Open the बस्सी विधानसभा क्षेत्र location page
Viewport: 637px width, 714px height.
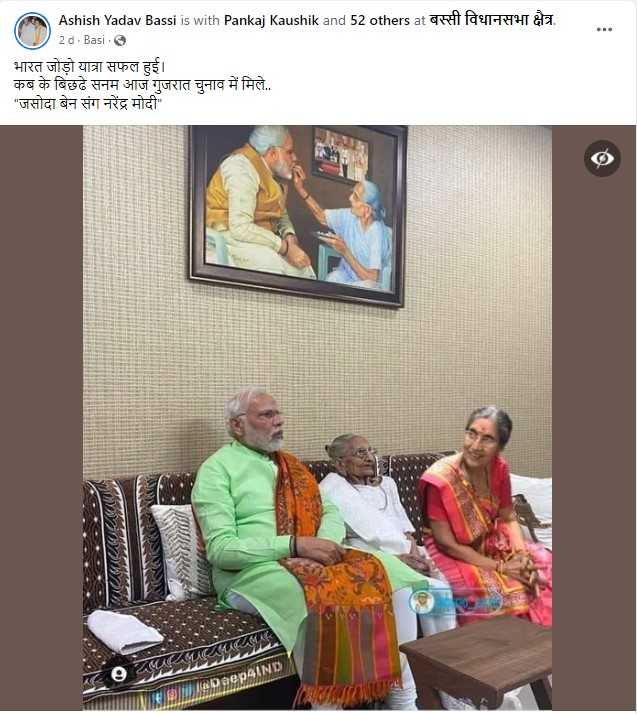pyautogui.click(x=492, y=20)
